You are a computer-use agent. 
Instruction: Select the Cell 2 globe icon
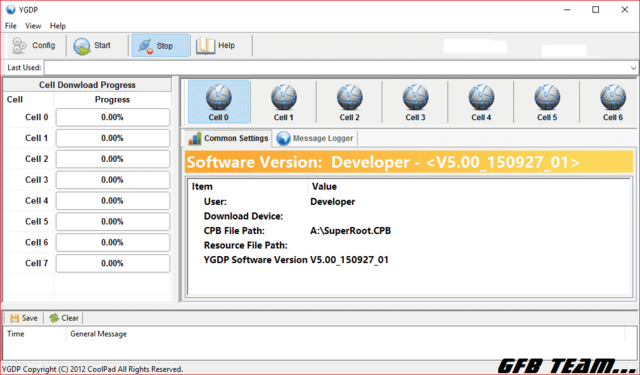(x=349, y=102)
